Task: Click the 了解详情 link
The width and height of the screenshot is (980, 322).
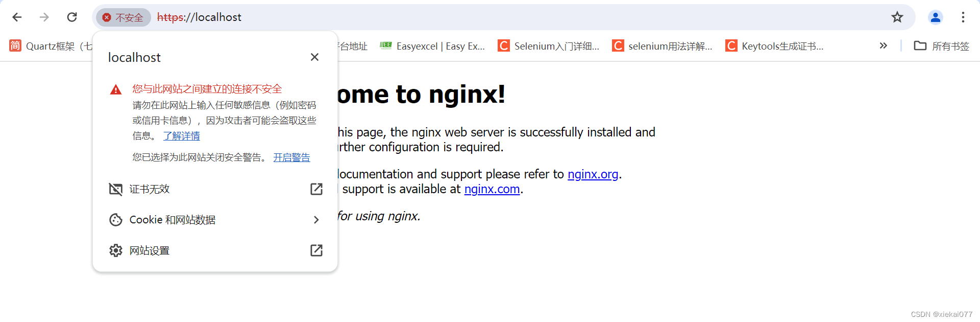Action: click(182, 136)
